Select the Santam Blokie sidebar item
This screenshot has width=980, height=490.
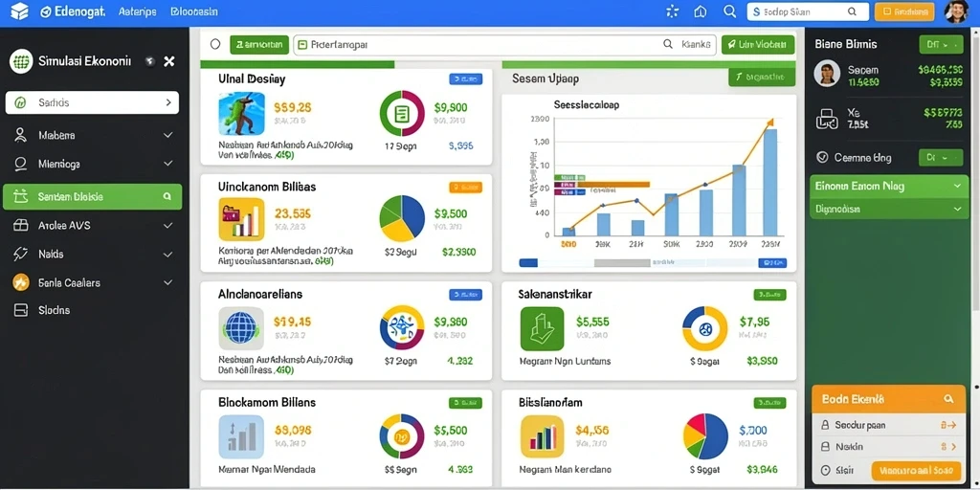[x=93, y=196]
